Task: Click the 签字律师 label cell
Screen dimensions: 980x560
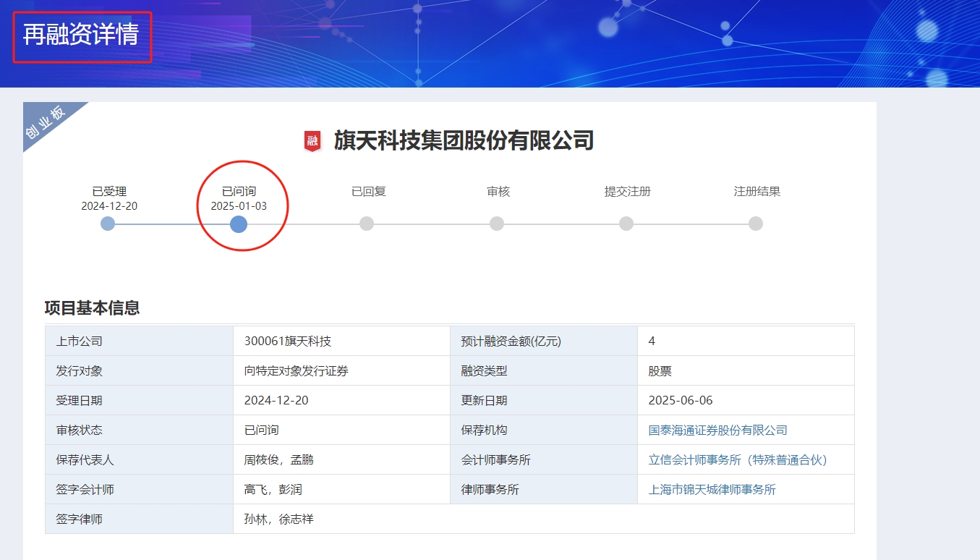Action: point(139,519)
